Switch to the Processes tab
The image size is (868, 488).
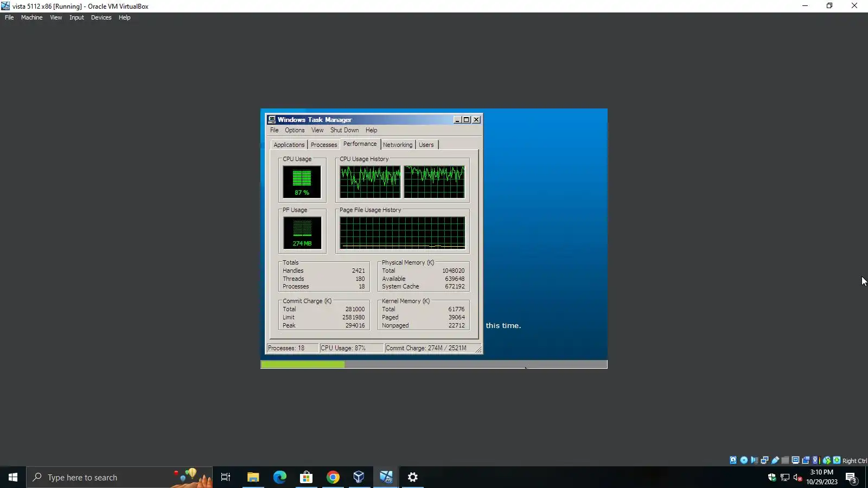coord(324,145)
